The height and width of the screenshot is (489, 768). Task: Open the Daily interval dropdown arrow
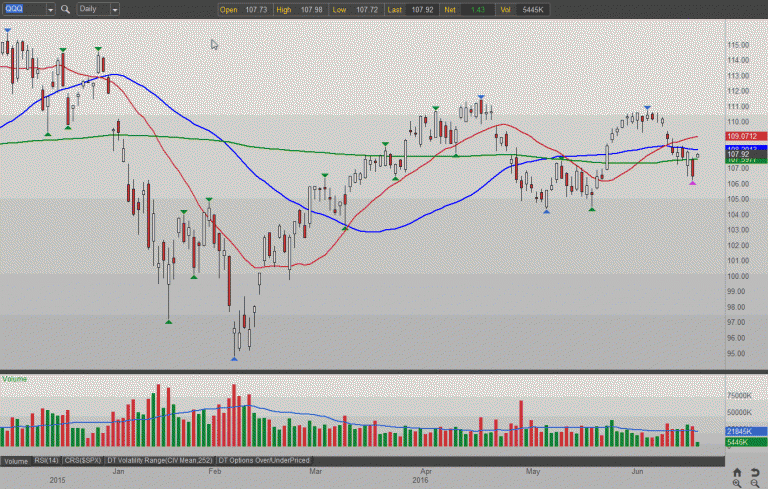pyautogui.click(x=115, y=9)
